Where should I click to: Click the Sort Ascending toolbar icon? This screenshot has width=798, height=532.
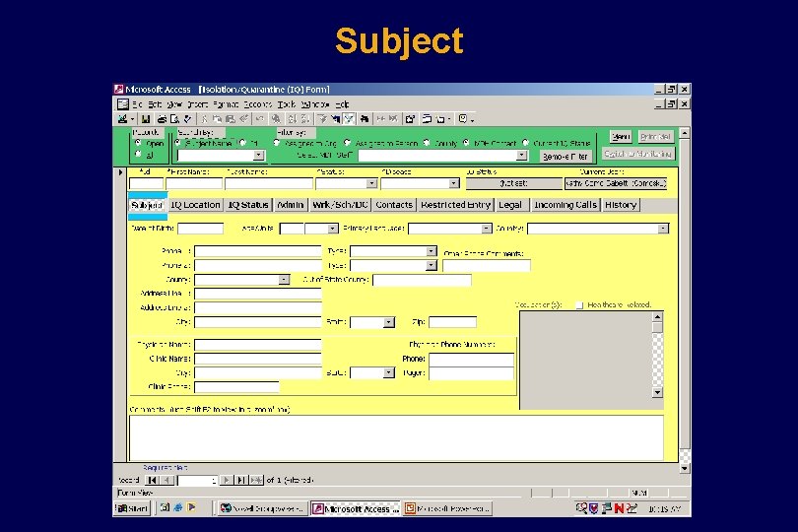click(x=293, y=119)
